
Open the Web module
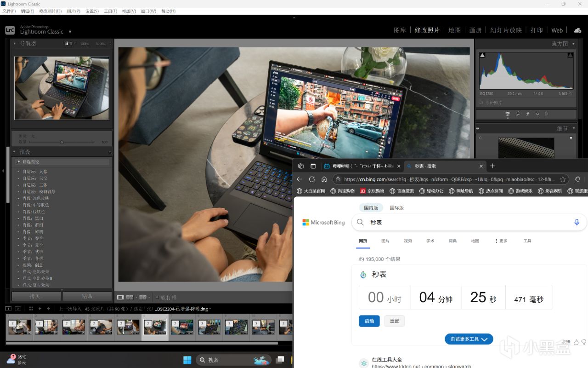[x=557, y=30]
